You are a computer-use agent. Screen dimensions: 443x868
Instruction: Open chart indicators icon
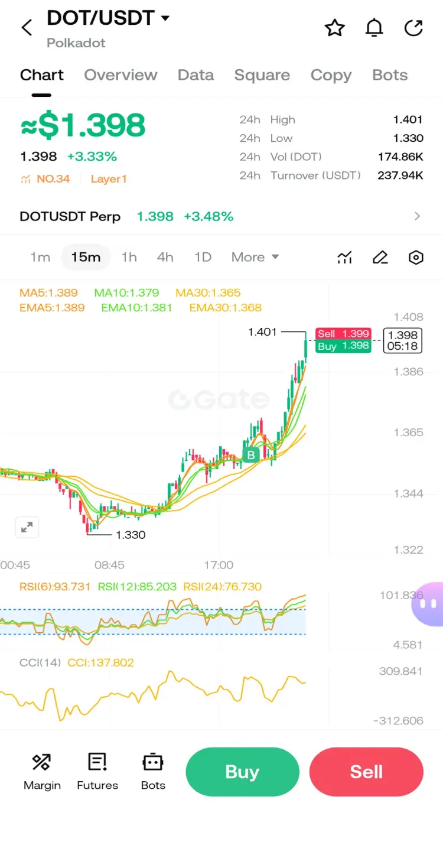[345, 258]
